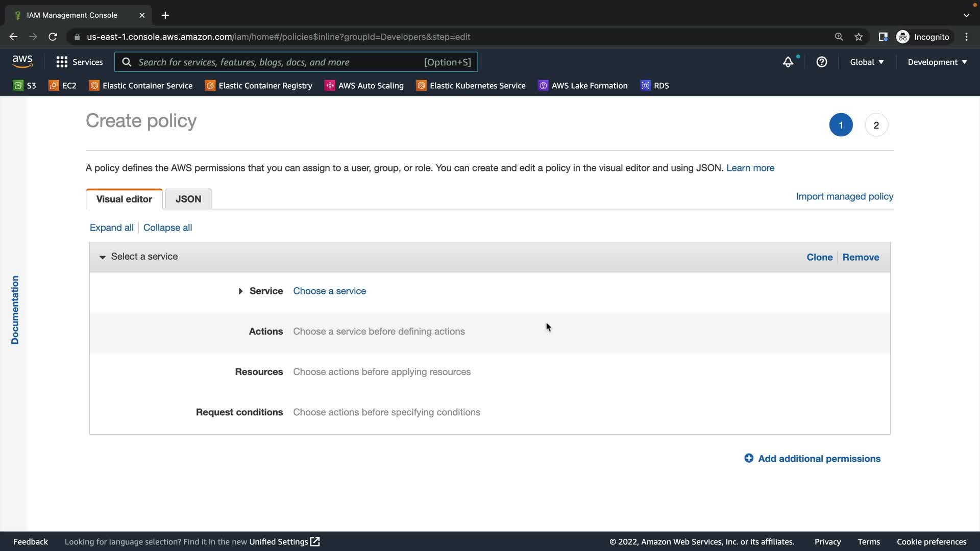The image size is (980, 551).
Task: Open the Development account dropdown
Action: click(937, 62)
